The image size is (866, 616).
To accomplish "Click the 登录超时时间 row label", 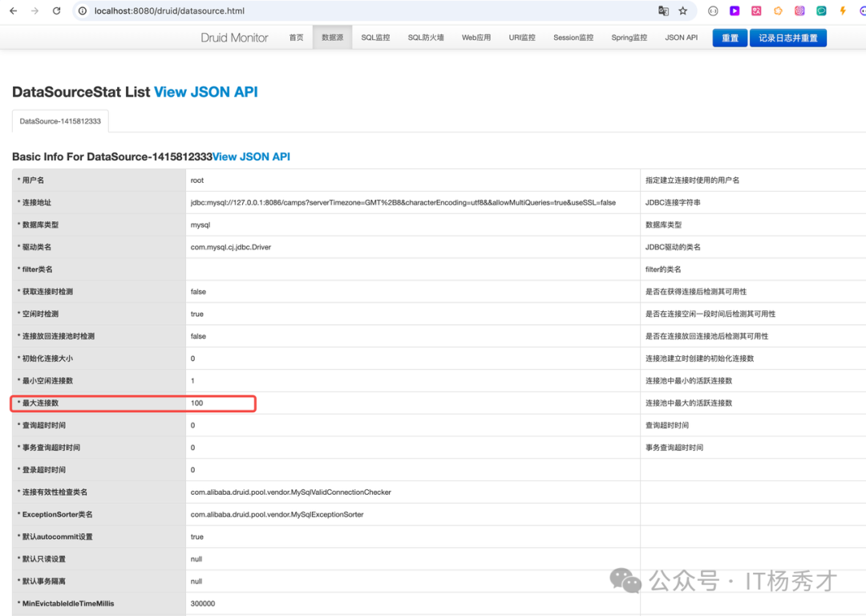I will click(x=43, y=469).
